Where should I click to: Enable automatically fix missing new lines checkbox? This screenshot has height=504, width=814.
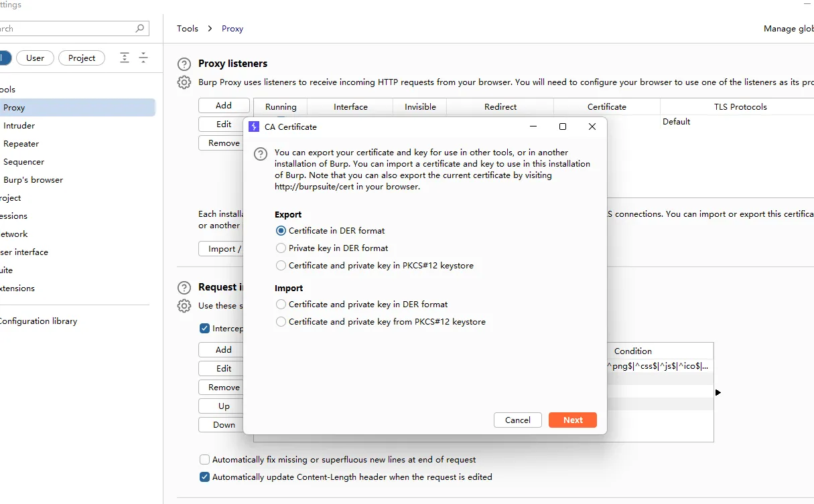pos(204,460)
